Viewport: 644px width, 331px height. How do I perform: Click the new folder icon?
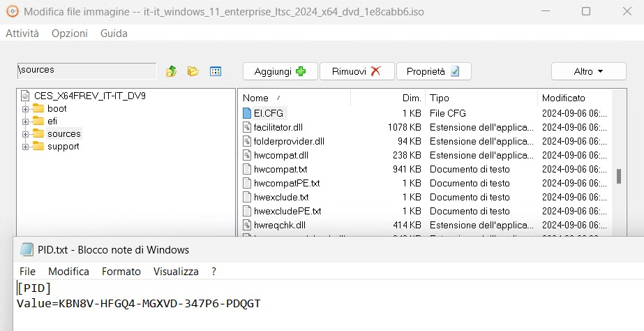click(193, 71)
